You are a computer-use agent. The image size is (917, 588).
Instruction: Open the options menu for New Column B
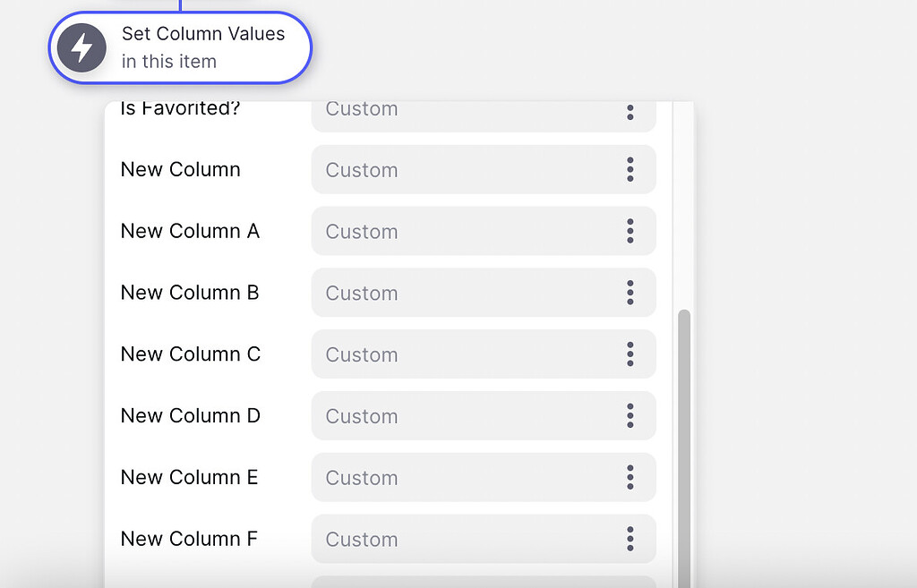(630, 293)
